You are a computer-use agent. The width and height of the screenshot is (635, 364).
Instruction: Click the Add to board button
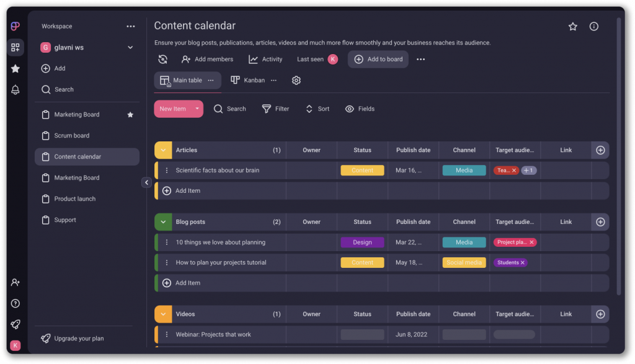pyautogui.click(x=378, y=60)
